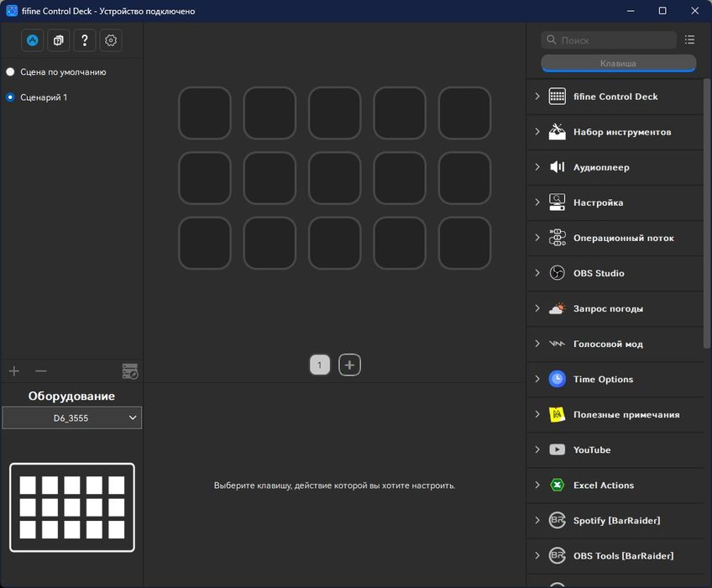
Task: Open the scene management edit icon
Action: (129, 371)
